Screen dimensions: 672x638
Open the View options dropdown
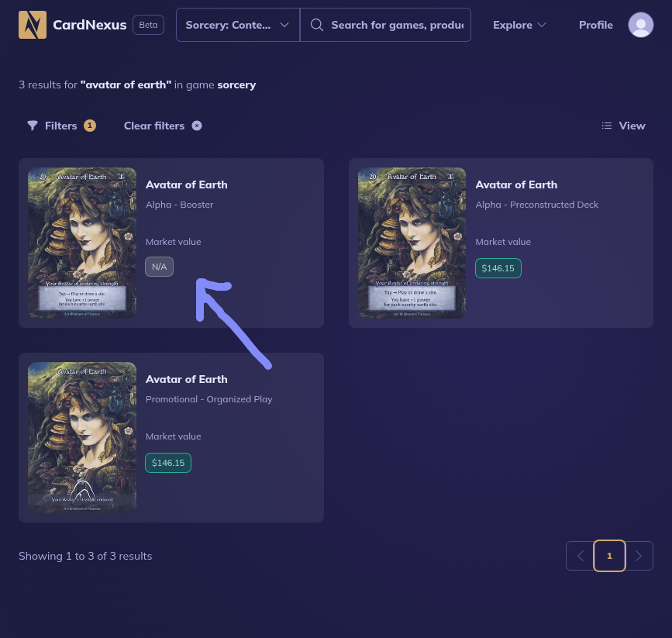pos(623,126)
